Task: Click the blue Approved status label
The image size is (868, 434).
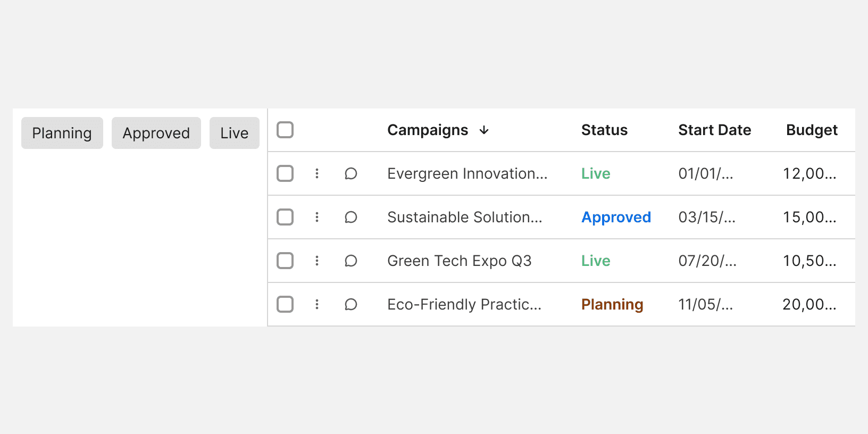Action: [616, 217]
